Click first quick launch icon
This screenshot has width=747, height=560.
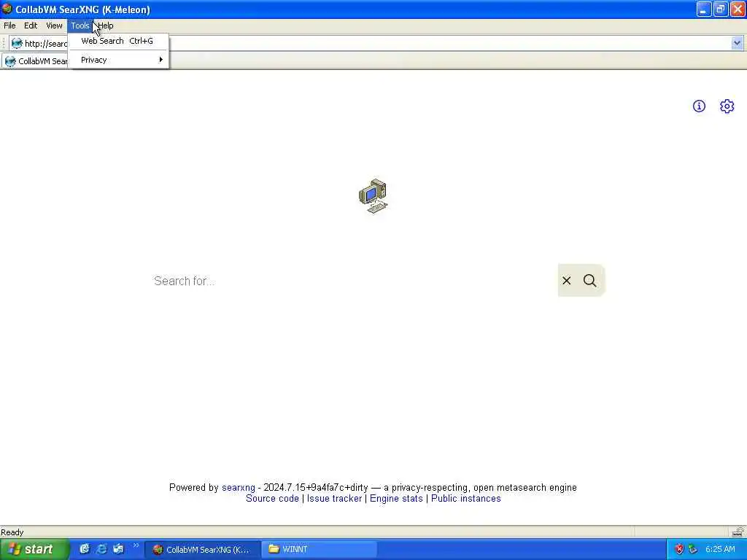(x=85, y=549)
